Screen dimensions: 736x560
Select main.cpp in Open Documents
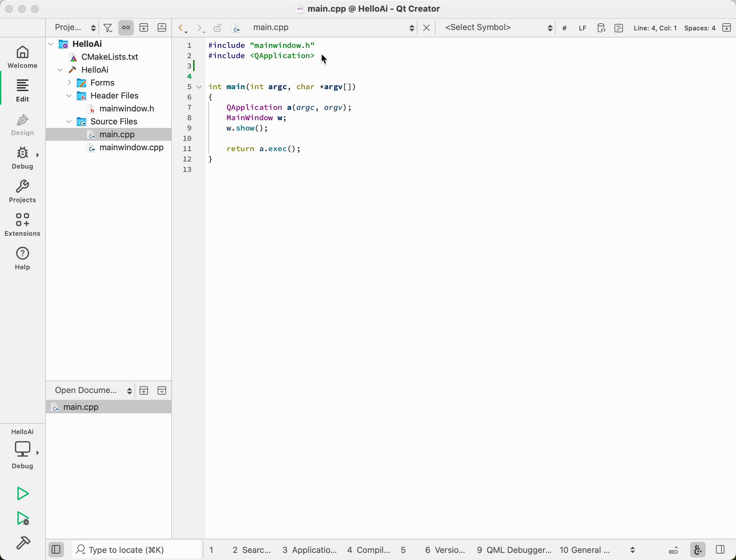pos(108,407)
